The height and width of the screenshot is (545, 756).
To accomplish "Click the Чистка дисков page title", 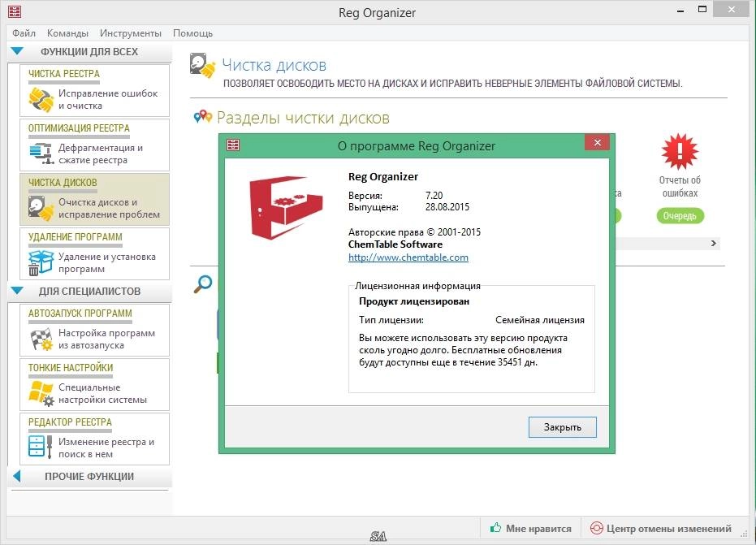I will click(274, 65).
